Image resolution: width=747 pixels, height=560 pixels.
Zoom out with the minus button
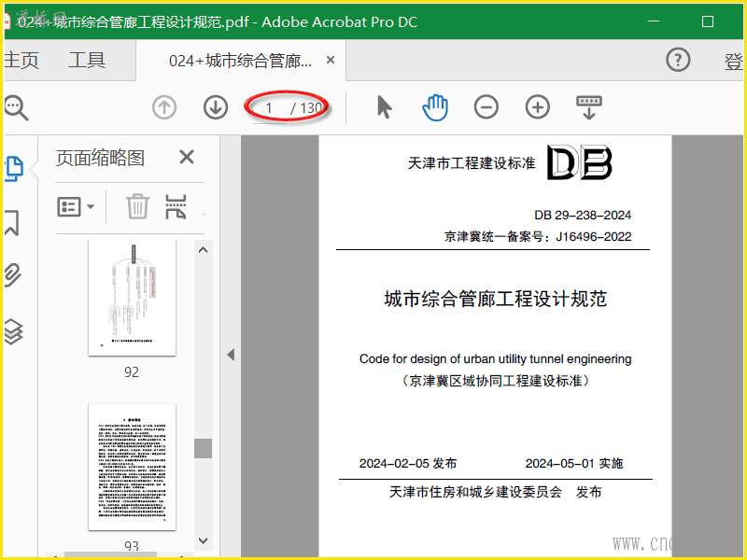486,107
